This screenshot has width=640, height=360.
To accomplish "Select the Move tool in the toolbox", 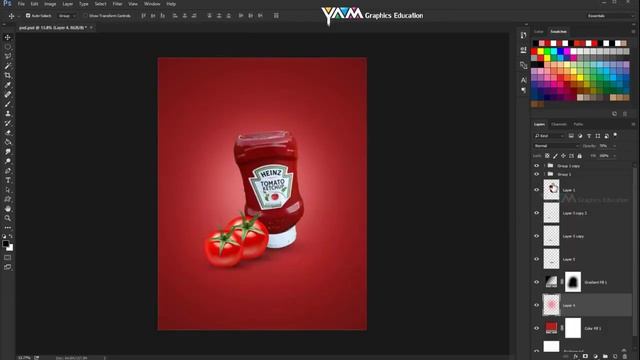I will [x=8, y=37].
